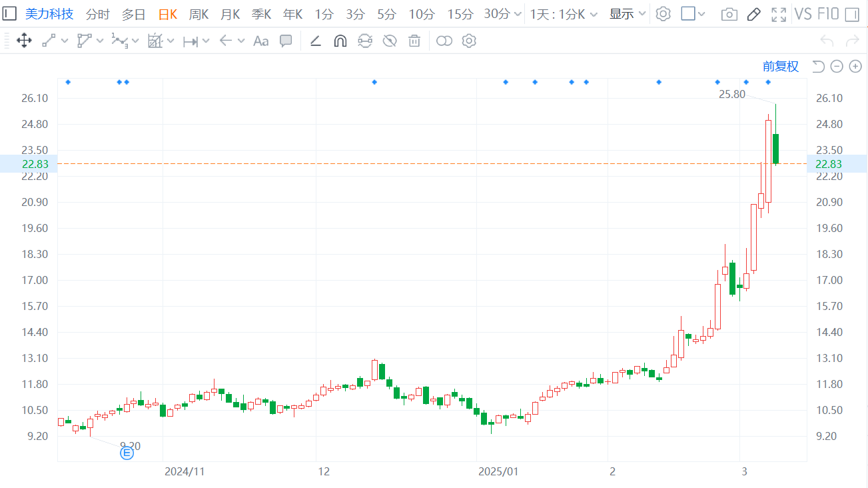This screenshot has width=868, height=488.
Task: Open the F10 company info
Action: pos(827,14)
